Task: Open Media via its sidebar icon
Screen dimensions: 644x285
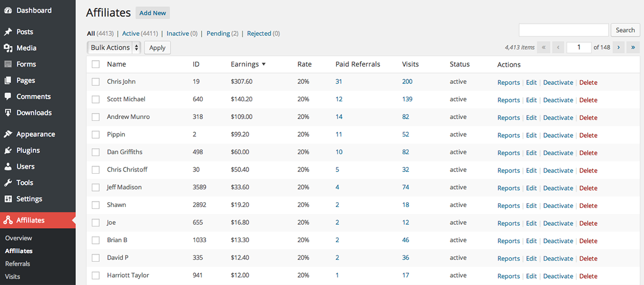Action: (x=8, y=48)
